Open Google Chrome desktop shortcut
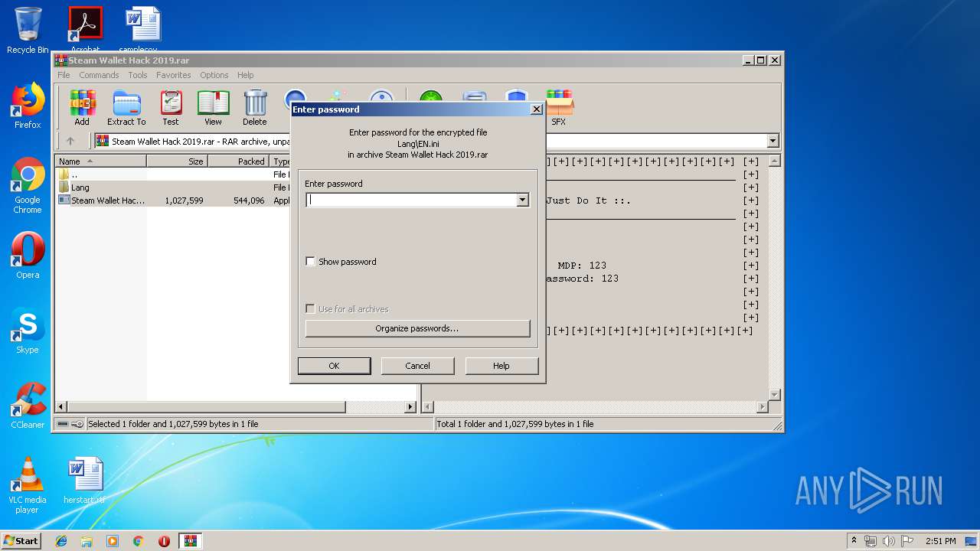 (28, 185)
